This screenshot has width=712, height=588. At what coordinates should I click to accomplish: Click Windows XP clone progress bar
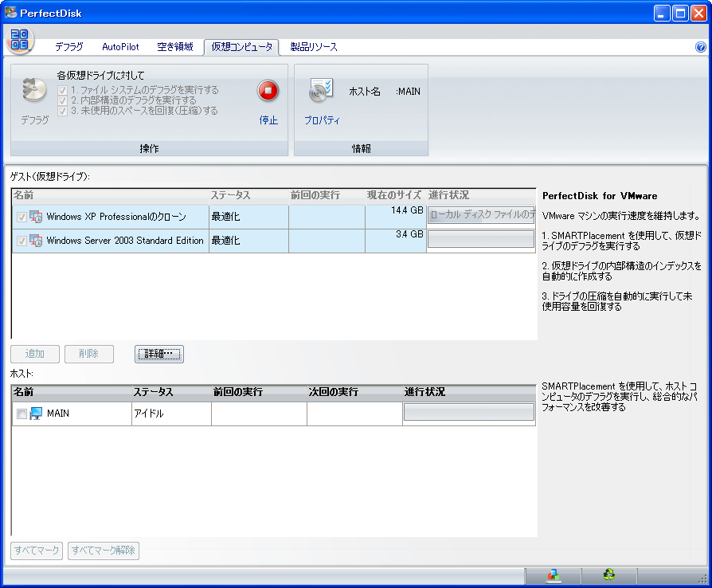coord(481,215)
